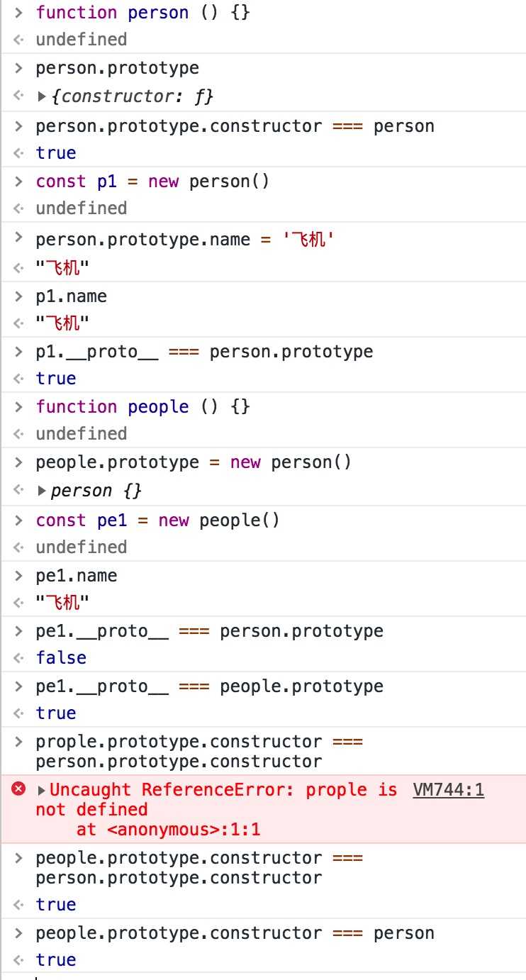
Task: Click output arrow beside the "false" result
Action: pyautogui.click(x=20, y=658)
